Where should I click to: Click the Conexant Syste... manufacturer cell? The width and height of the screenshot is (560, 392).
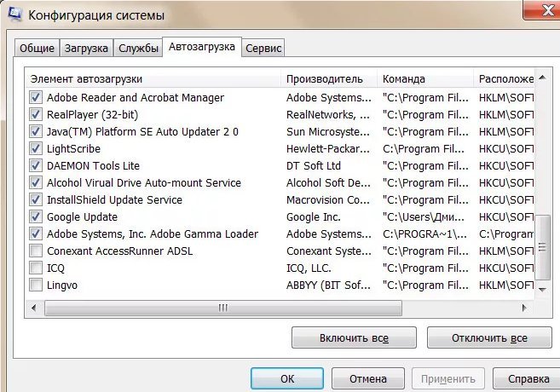coord(328,251)
